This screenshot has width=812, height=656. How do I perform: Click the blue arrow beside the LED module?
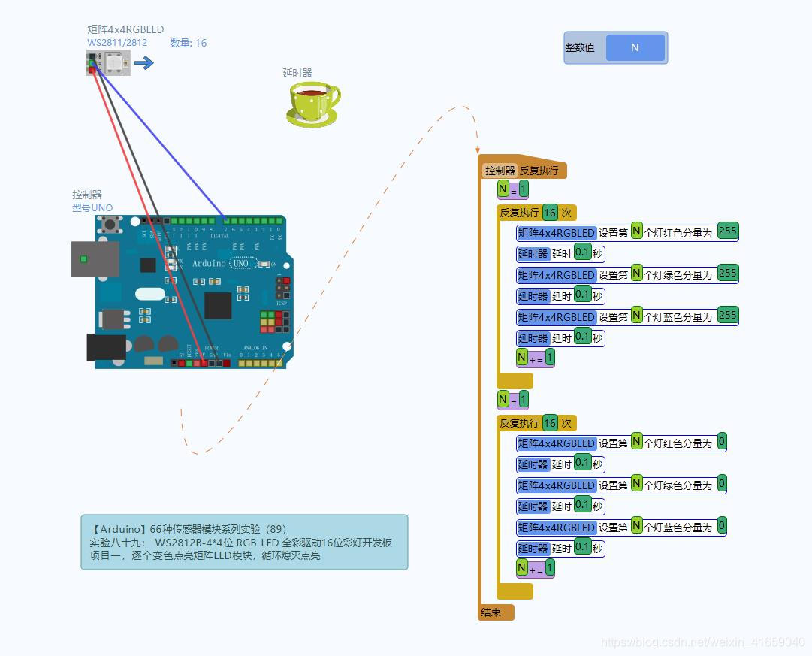pyautogui.click(x=144, y=63)
